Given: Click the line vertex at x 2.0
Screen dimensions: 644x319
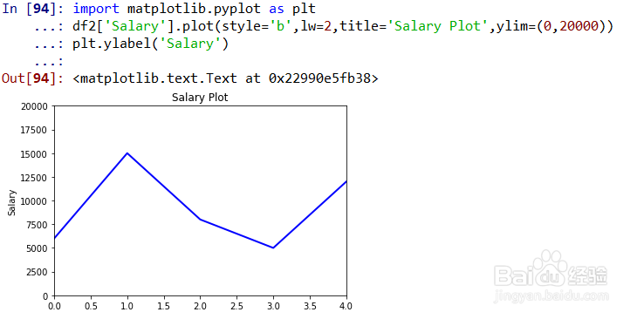Looking at the screenshot, I should tap(201, 220).
